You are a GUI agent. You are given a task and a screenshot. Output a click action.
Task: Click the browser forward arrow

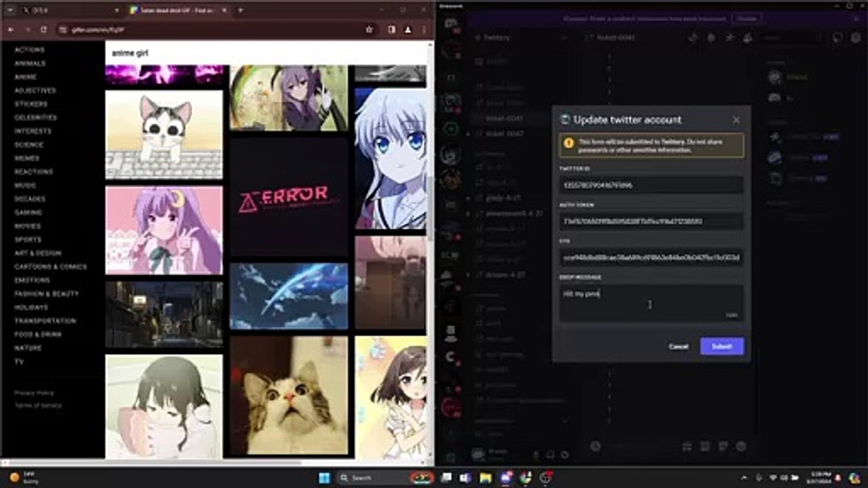27,30
